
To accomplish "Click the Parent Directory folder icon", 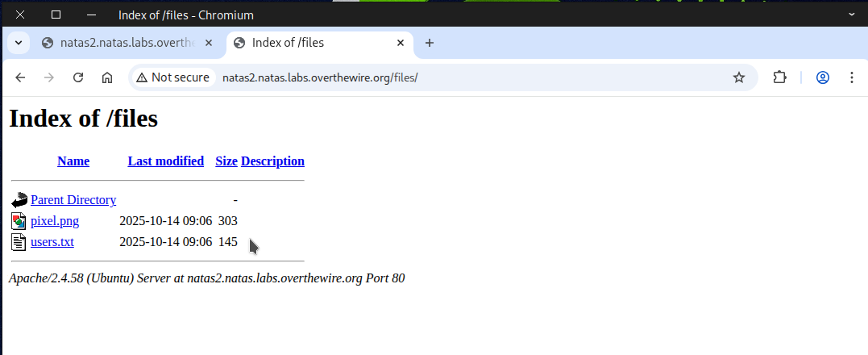I will [19, 200].
